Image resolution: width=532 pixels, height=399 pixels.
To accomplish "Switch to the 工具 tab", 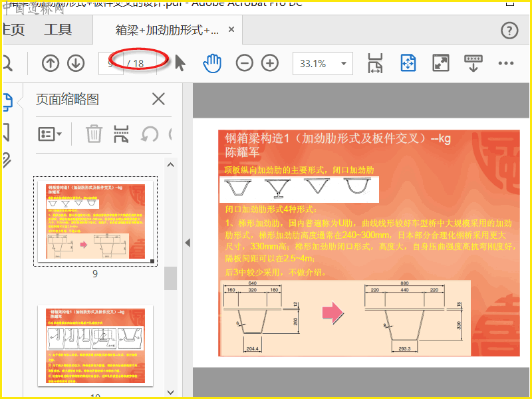I will click(x=58, y=30).
